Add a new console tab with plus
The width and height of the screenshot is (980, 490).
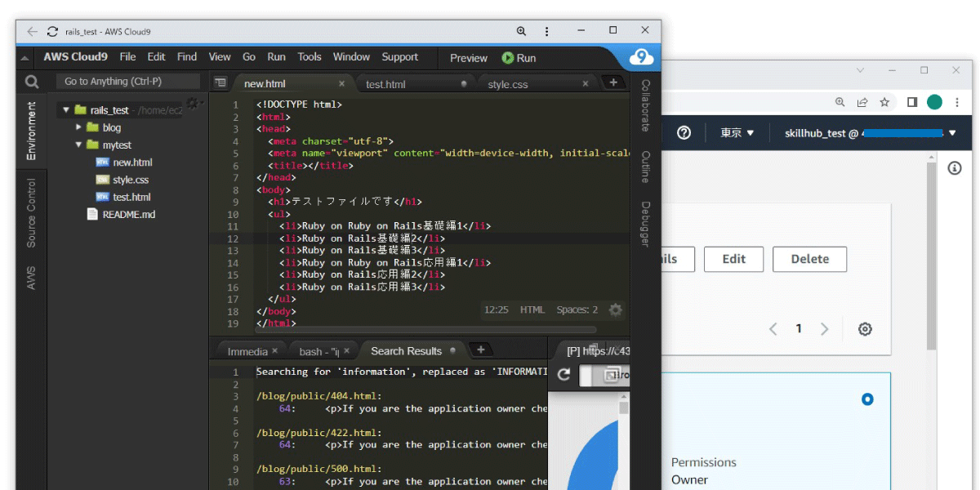(x=480, y=350)
